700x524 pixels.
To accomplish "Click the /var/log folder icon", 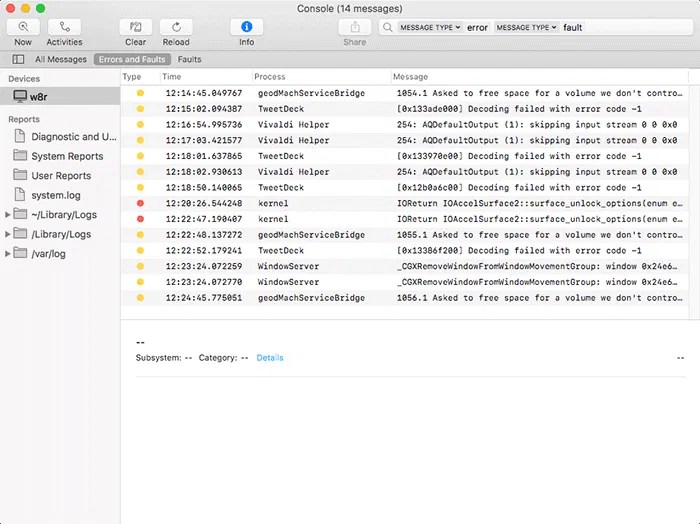I will [x=20, y=253].
